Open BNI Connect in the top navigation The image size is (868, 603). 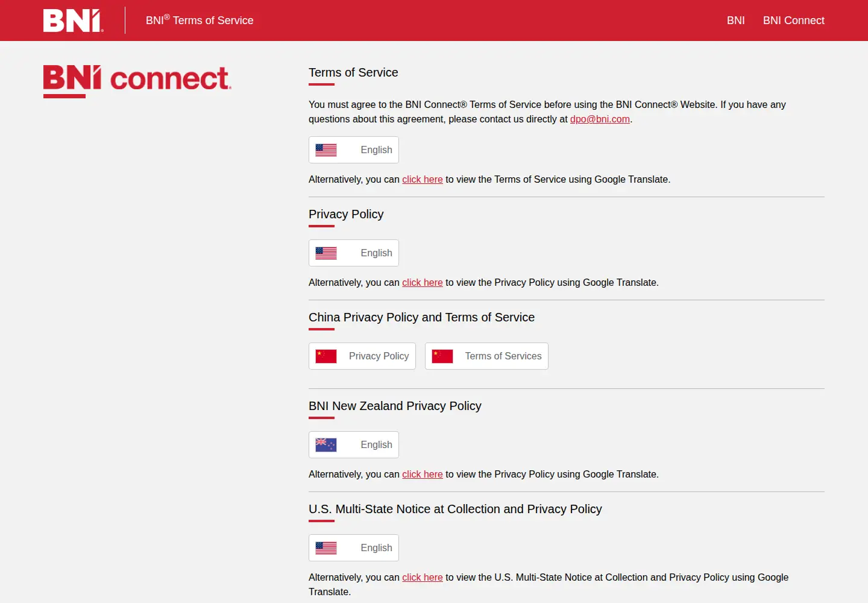pyautogui.click(x=793, y=21)
